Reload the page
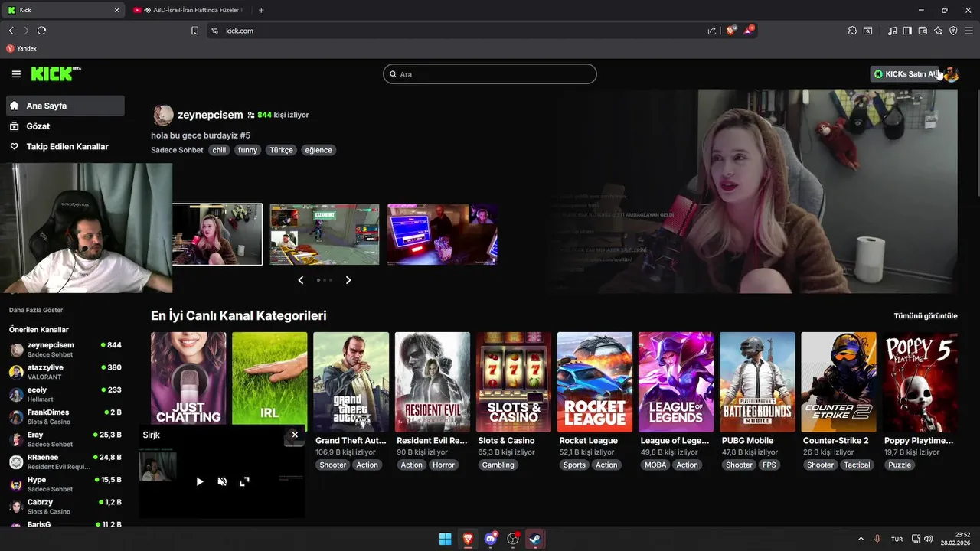 [x=41, y=31]
